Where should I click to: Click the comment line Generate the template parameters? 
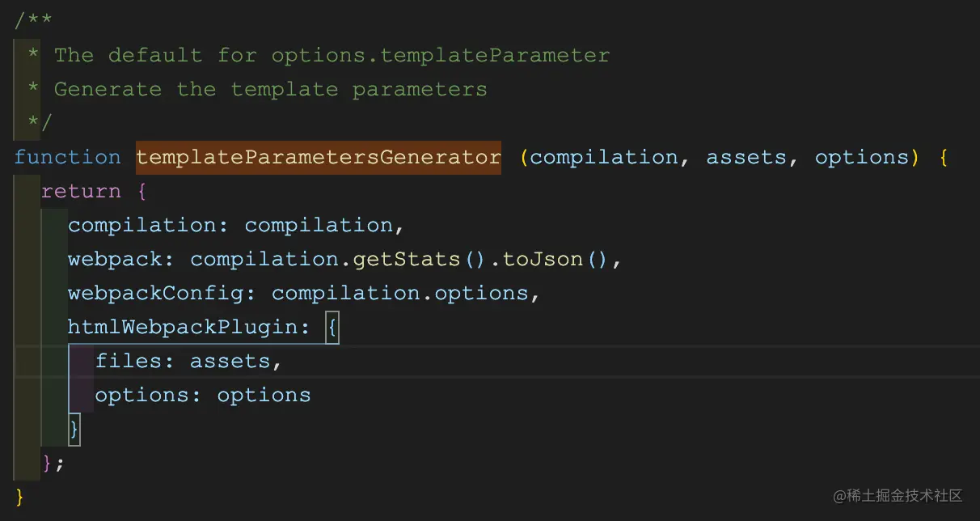[x=270, y=89]
